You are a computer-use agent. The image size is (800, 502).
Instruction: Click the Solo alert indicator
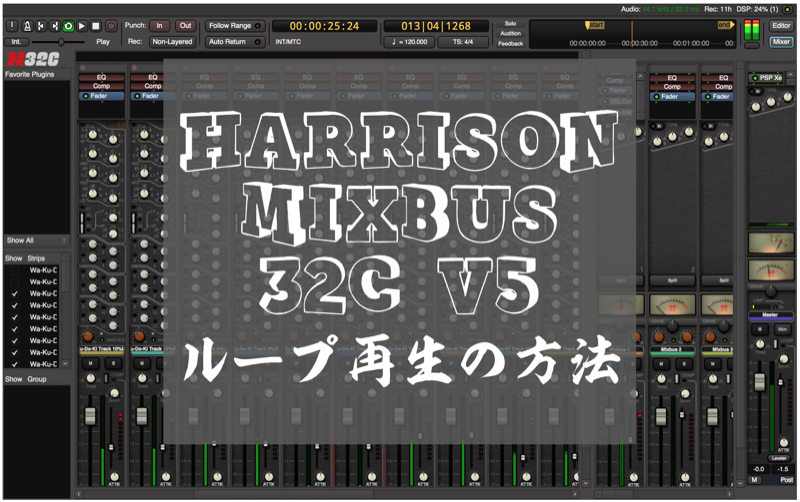click(x=510, y=23)
